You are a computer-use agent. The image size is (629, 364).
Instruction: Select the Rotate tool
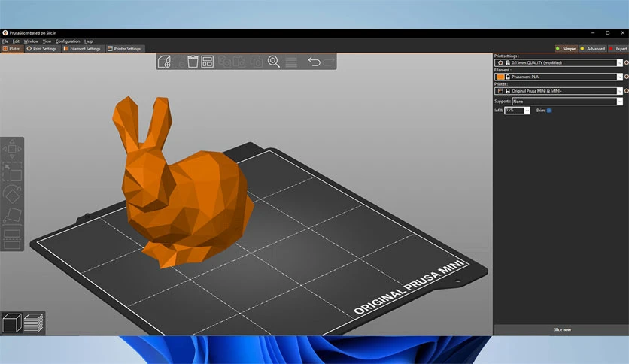click(12, 194)
